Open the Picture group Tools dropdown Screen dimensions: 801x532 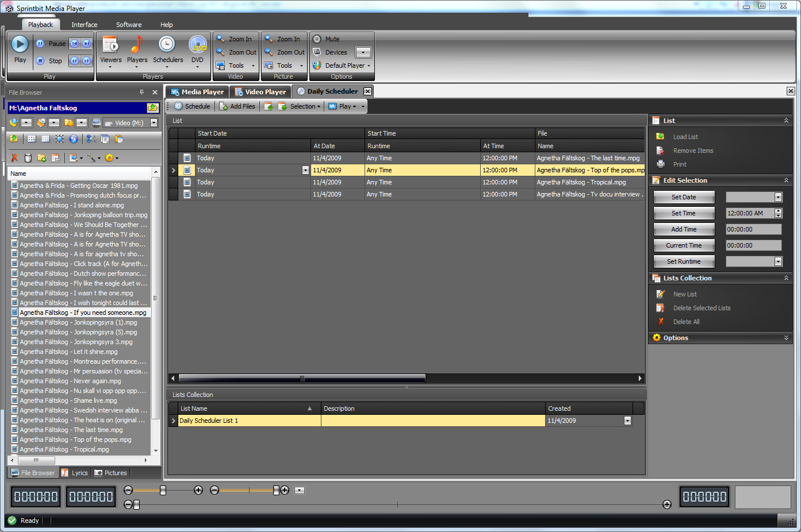[x=284, y=65]
